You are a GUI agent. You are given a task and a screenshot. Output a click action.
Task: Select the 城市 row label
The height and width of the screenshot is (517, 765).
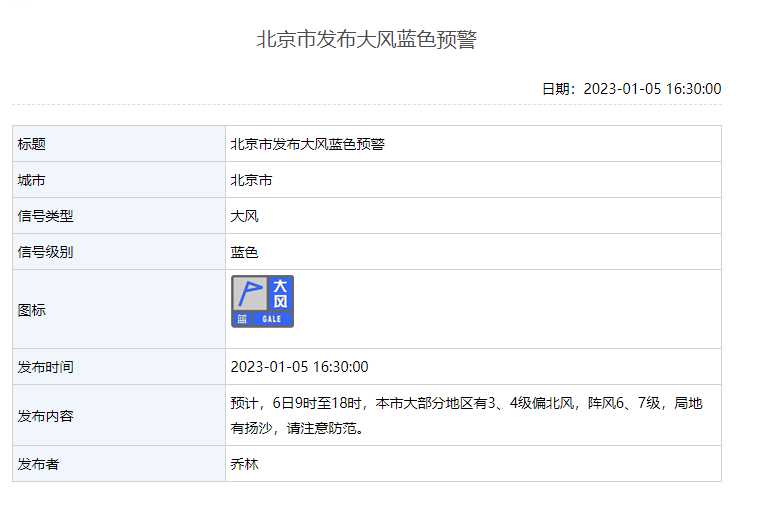tap(32, 180)
